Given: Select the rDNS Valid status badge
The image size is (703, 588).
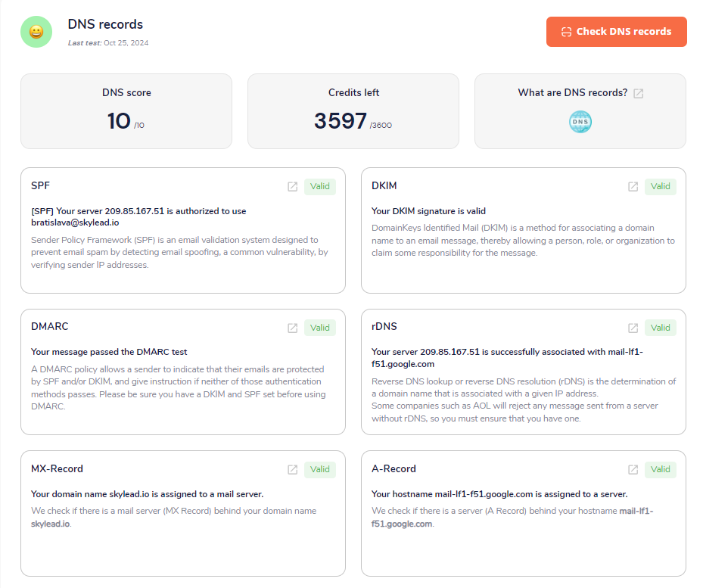Looking at the screenshot, I should (x=661, y=328).
